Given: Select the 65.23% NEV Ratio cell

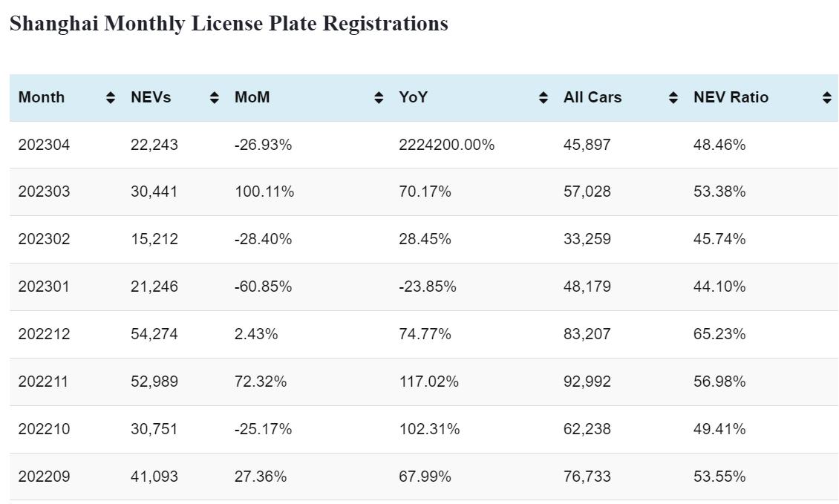Looking at the screenshot, I should click(719, 334).
